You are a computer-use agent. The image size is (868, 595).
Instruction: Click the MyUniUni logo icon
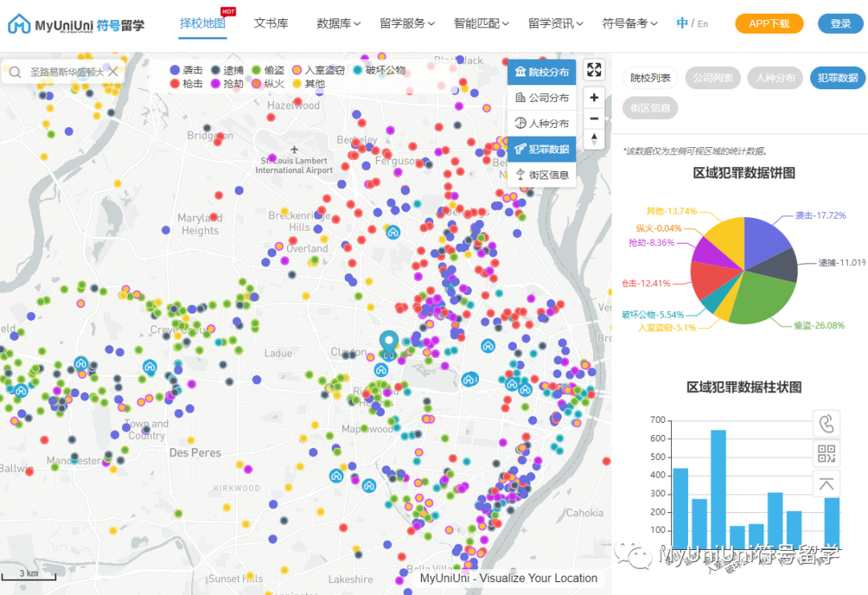(19, 24)
